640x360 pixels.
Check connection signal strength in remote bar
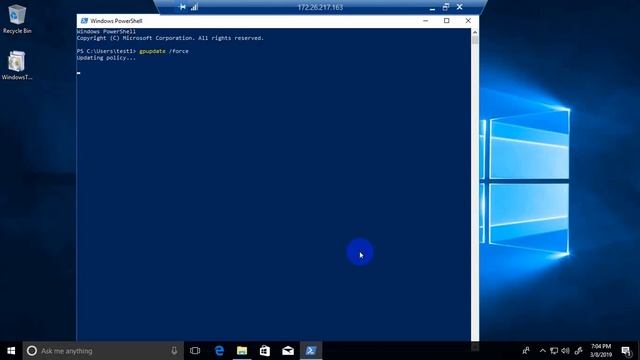click(194, 7)
